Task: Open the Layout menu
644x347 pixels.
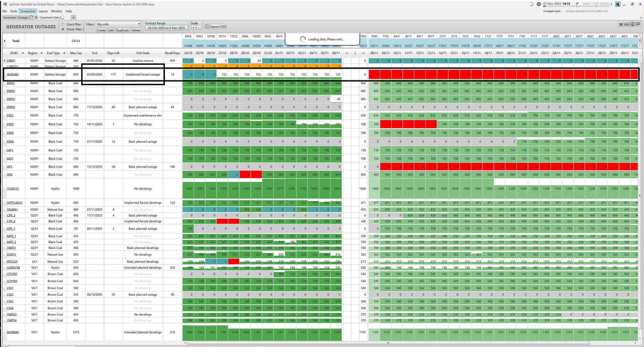Action: coord(43,11)
